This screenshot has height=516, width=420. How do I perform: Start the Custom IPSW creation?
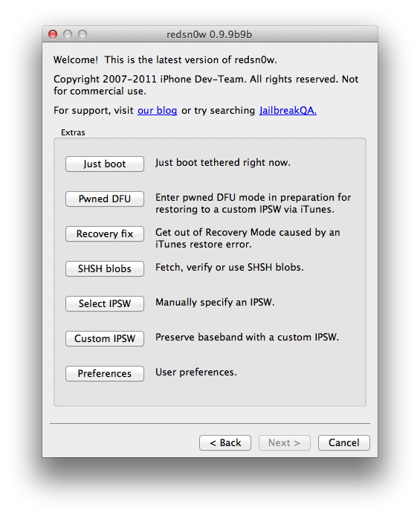point(105,338)
